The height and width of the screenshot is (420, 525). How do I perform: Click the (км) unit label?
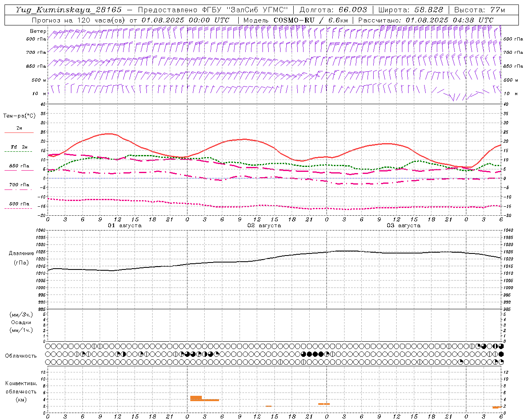(x=21, y=399)
